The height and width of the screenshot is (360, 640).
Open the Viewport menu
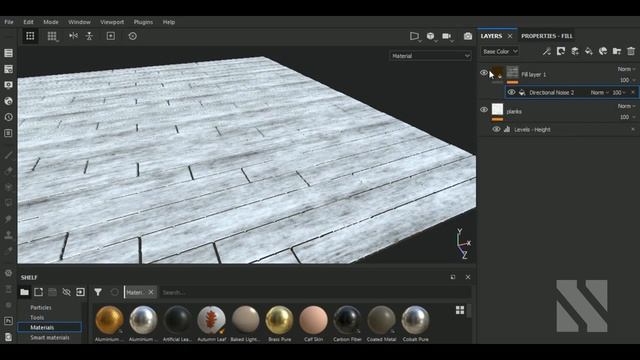pos(112,22)
